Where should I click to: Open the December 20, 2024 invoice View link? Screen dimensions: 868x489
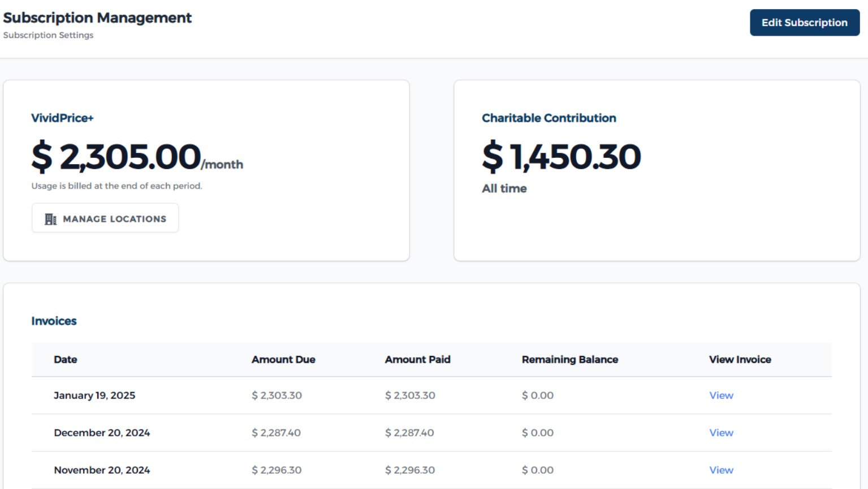click(x=721, y=433)
